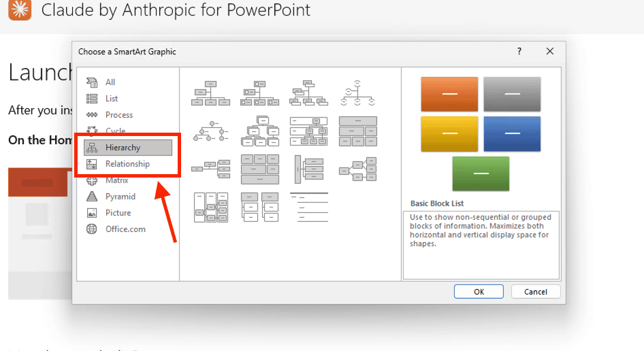Screen dimensions: 644x351
Task: Choose the Circle Picture Hierarchy layout
Action: pyautogui.click(x=211, y=131)
